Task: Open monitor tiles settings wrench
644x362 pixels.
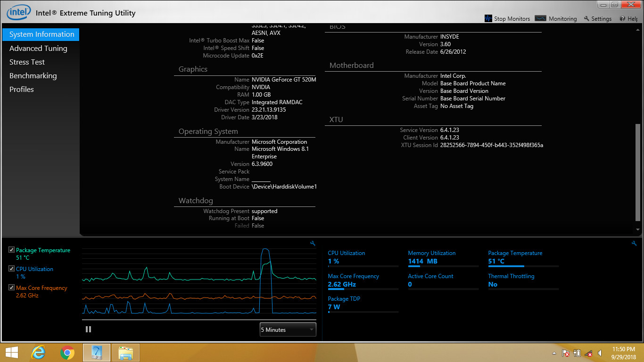Action: click(634, 243)
